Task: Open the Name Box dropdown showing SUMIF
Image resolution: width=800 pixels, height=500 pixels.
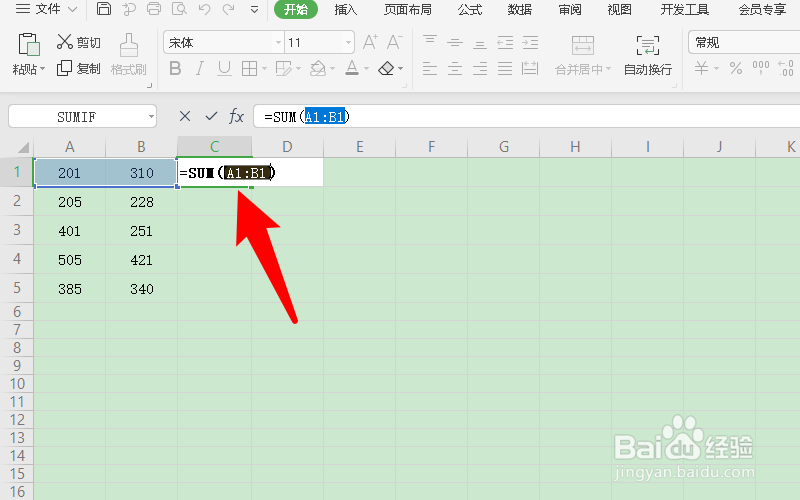Action: (x=151, y=117)
